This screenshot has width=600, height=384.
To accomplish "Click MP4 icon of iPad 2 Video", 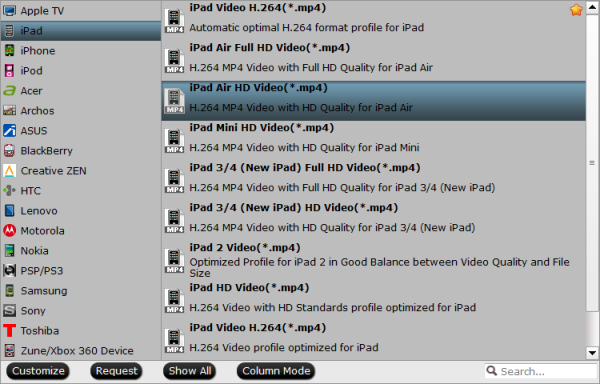I will [x=174, y=261].
